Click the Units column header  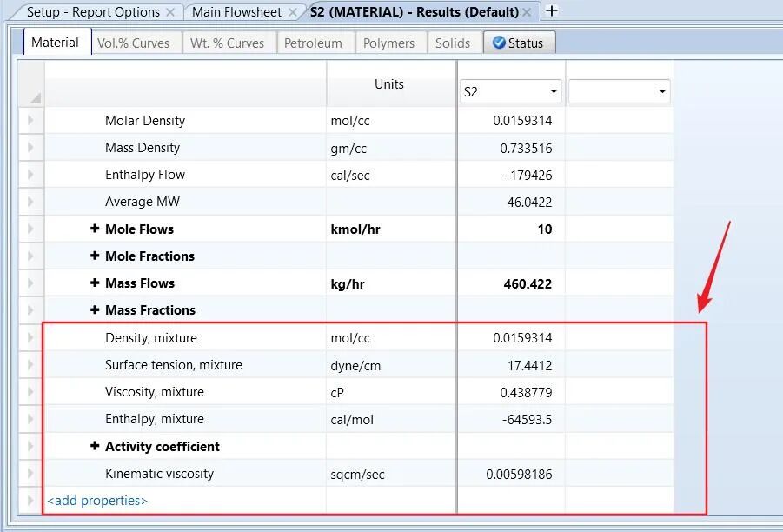point(389,84)
